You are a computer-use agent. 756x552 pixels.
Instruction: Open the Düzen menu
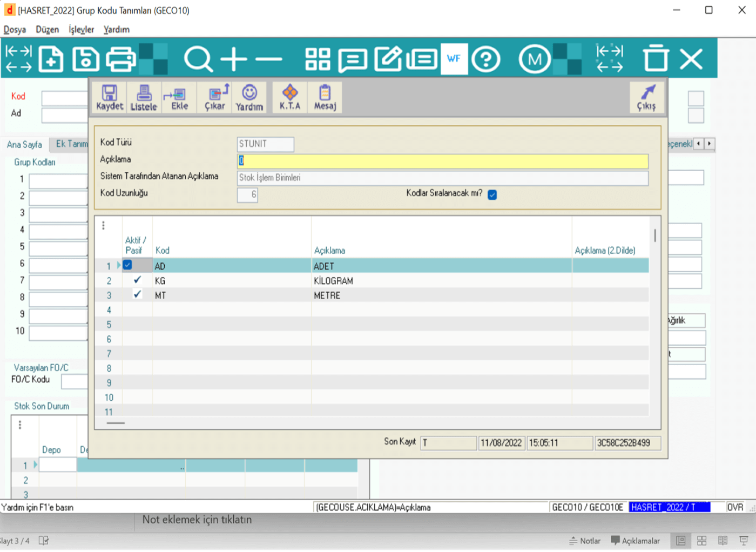tap(48, 30)
